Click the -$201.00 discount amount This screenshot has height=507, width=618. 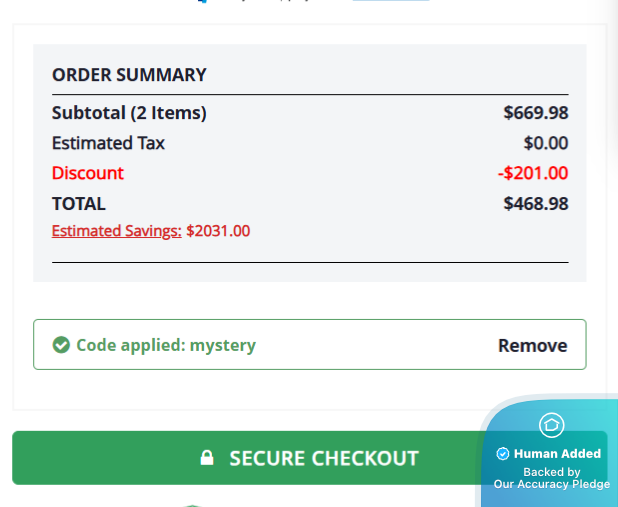click(x=532, y=173)
